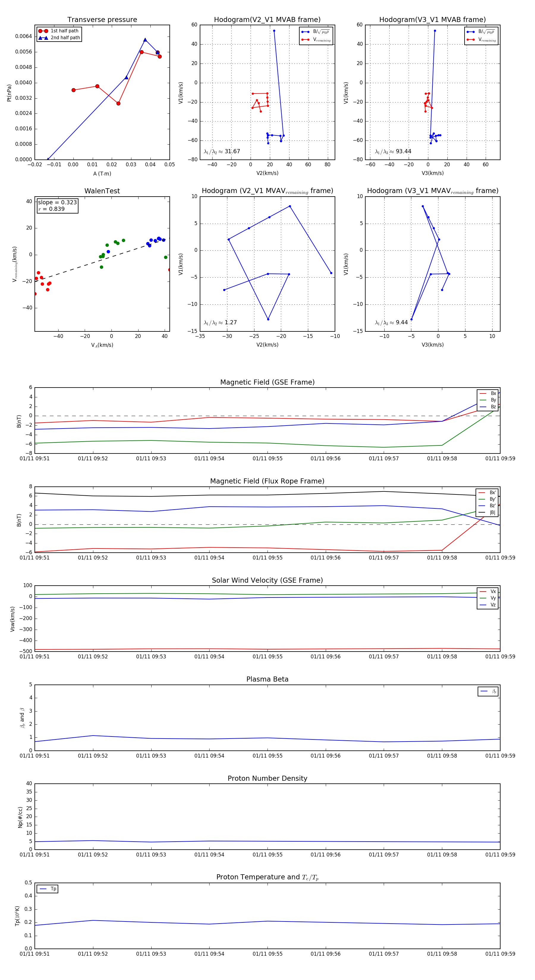Click the 'Solar Wind Velocity (GSE Frame)' title
The height and width of the screenshot is (980, 535).
pyautogui.click(x=267, y=580)
